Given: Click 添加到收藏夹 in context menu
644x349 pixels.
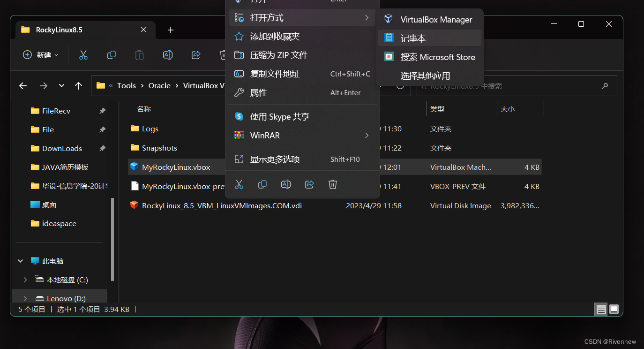Looking at the screenshot, I should (302, 36).
